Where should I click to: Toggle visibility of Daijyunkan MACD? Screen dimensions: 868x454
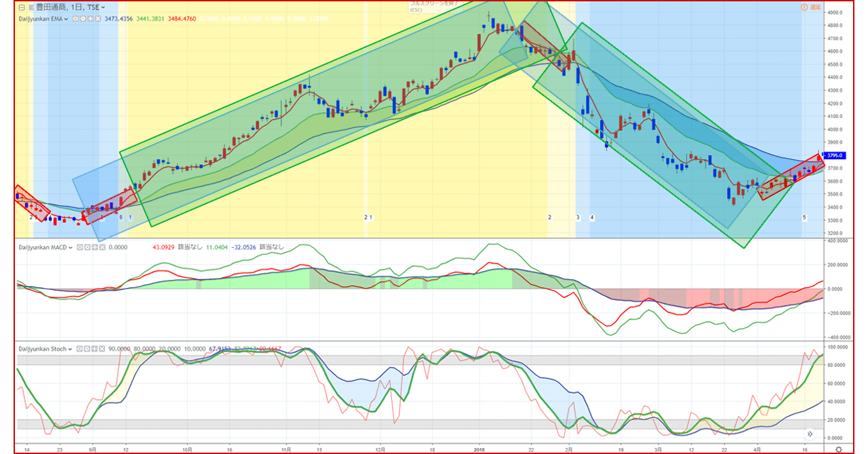pos(79,247)
